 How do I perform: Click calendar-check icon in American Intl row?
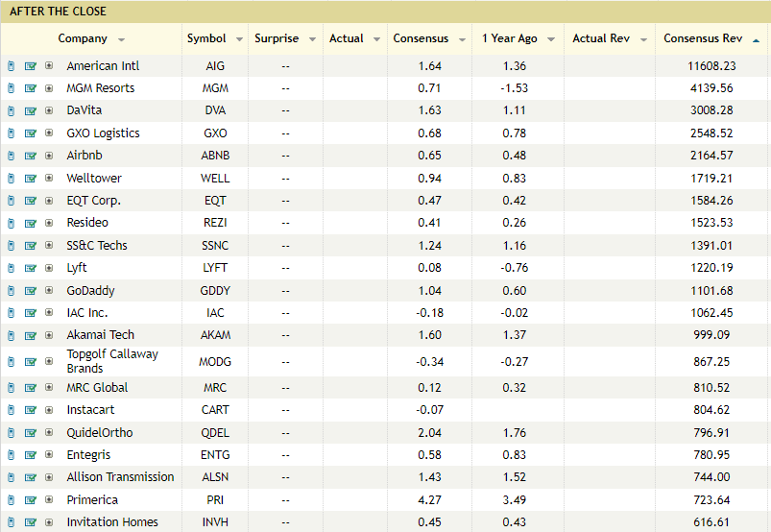click(31, 66)
